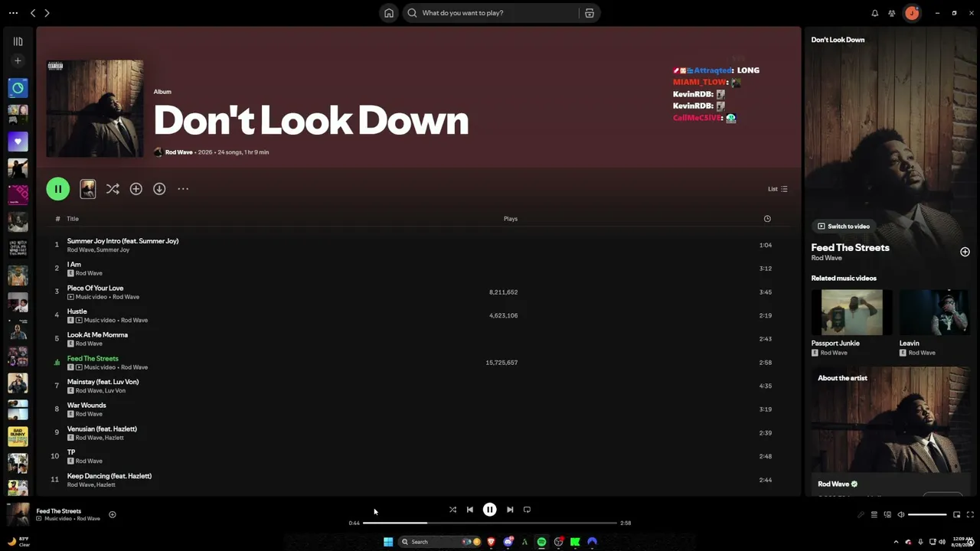The width and height of the screenshot is (980, 551).
Task: Pause playback in the player bar
Action: [x=490, y=510]
